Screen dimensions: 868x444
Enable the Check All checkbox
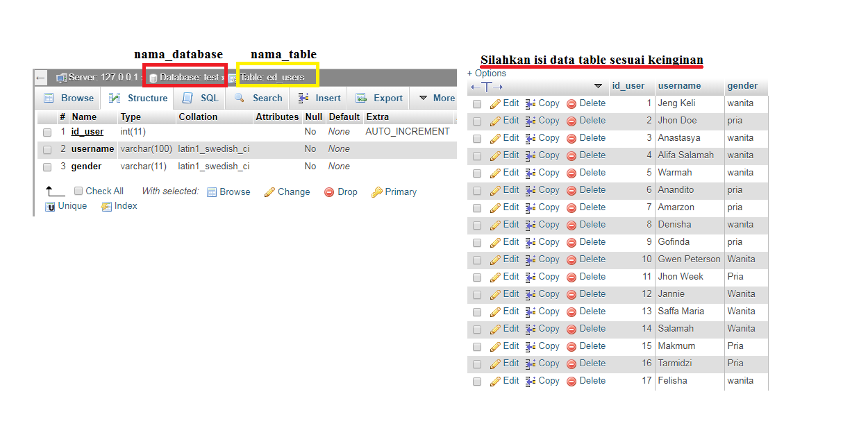pyautogui.click(x=78, y=191)
